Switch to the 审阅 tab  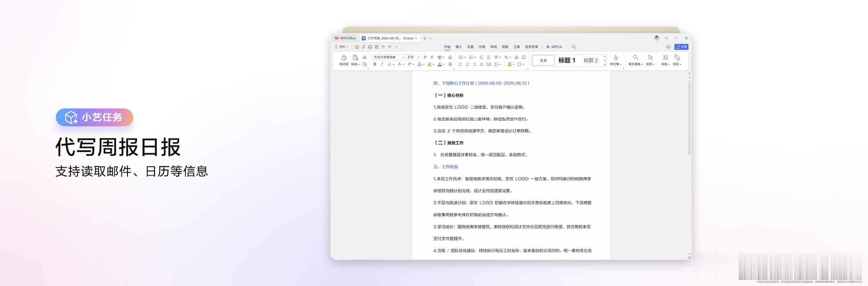pyautogui.click(x=494, y=47)
